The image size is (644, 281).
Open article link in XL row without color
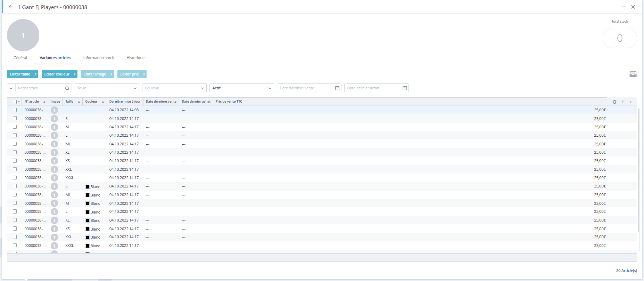point(35,152)
